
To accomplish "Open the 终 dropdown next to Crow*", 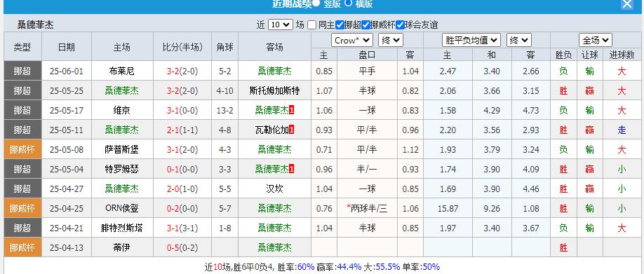I will pos(391,40).
